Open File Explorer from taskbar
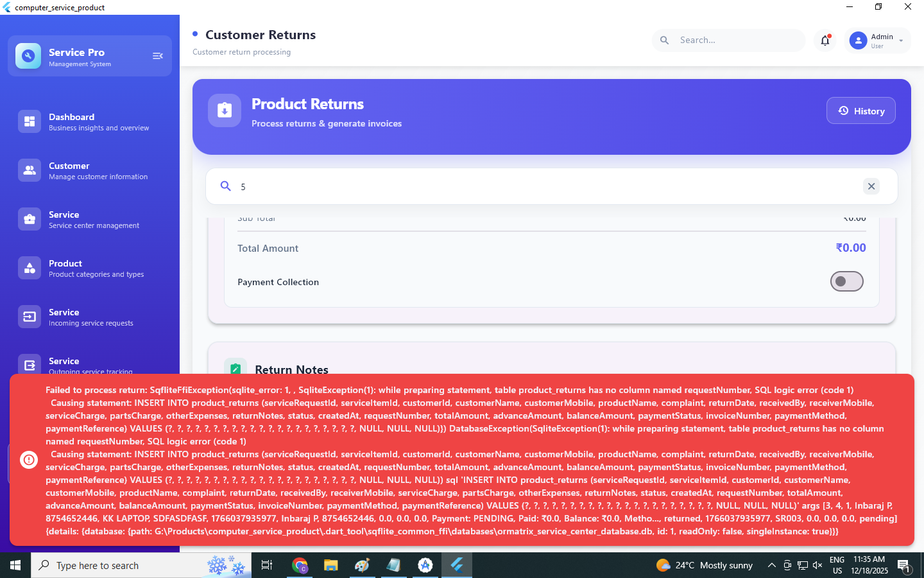 [x=330, y=565]
